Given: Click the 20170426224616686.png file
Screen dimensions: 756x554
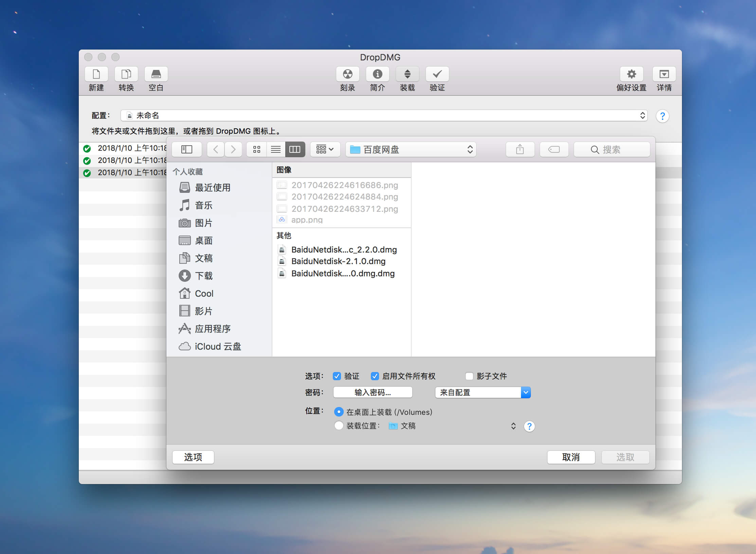Looking at the screenshot, I should coord(342,185).
